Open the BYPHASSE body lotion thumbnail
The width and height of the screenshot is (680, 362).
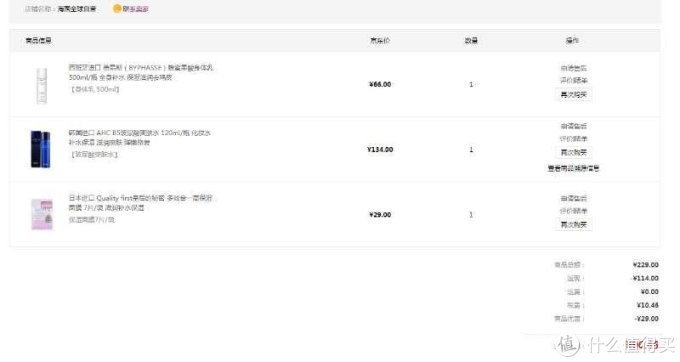[42, 85]
